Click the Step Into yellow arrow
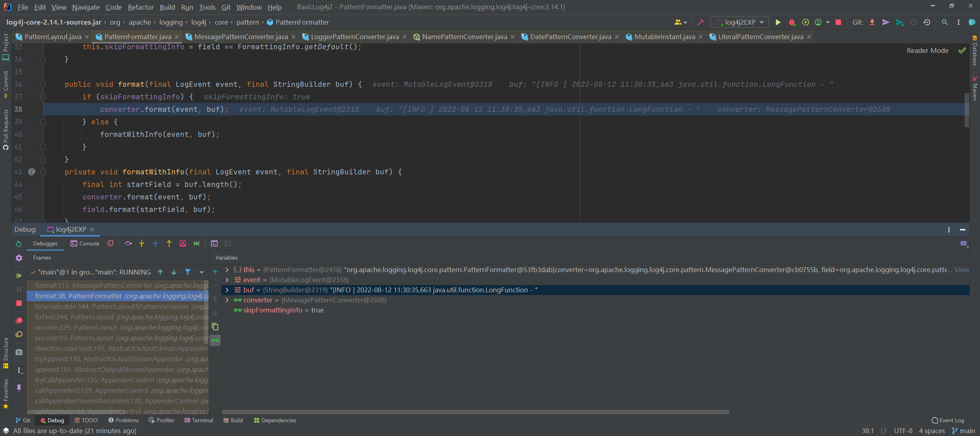The image size is (980, 436). 142,243
